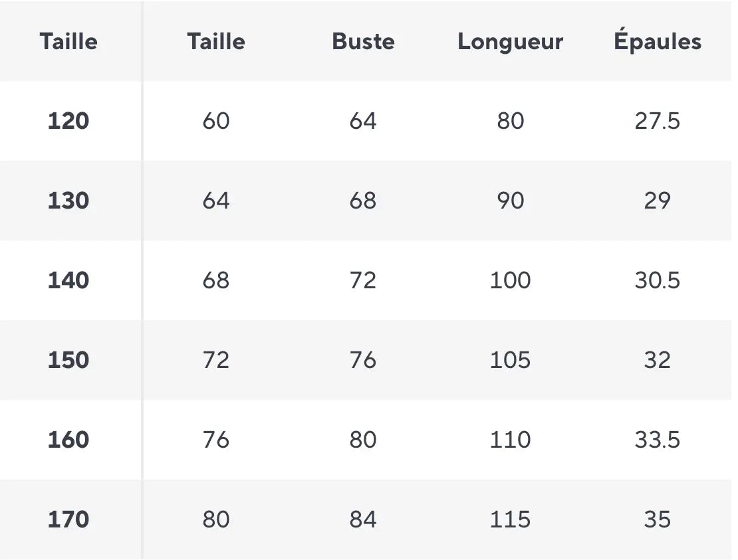738x560 pixels.
Task: Select length value 115
Action: coord(510,519)
